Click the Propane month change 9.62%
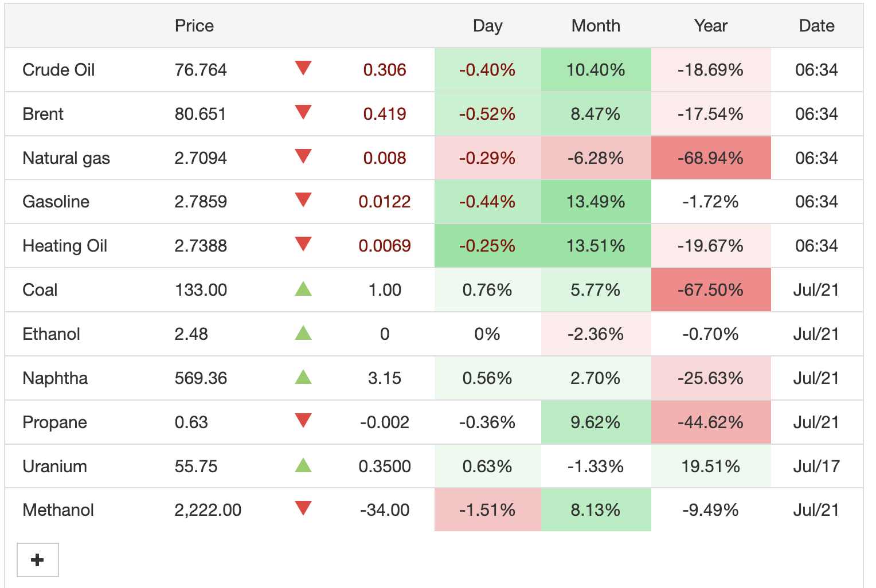876x588 pixels. [x=596, y=422]
